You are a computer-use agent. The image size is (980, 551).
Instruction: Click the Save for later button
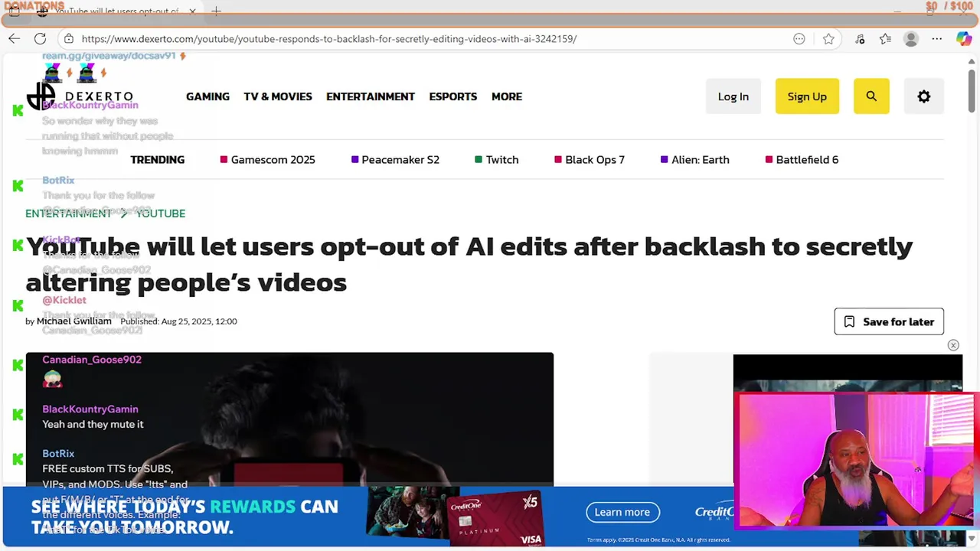889,321
